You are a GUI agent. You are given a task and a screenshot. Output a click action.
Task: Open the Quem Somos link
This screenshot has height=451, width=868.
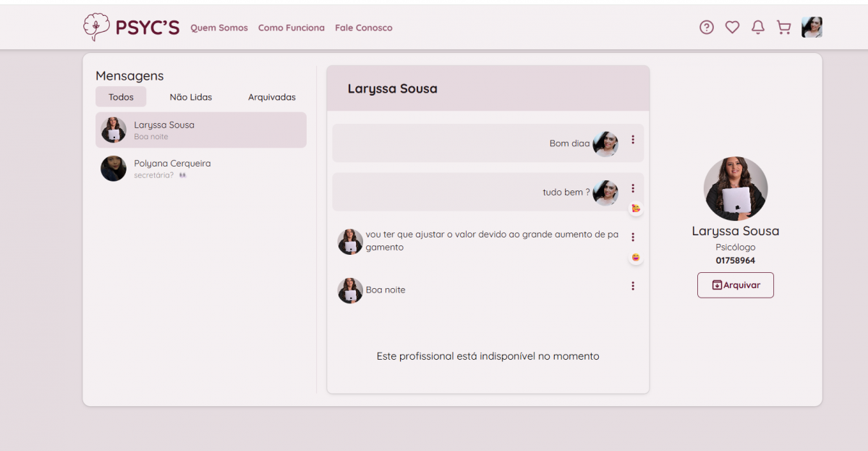[219, 28]
